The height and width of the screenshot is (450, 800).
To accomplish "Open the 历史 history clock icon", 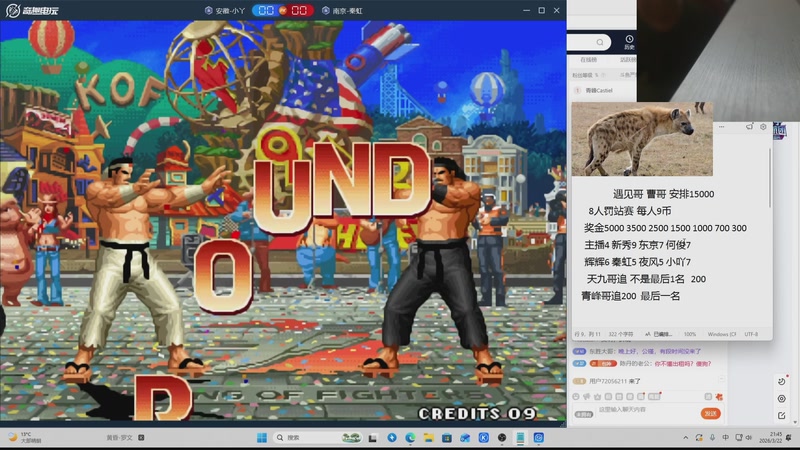I will point(629,42).
